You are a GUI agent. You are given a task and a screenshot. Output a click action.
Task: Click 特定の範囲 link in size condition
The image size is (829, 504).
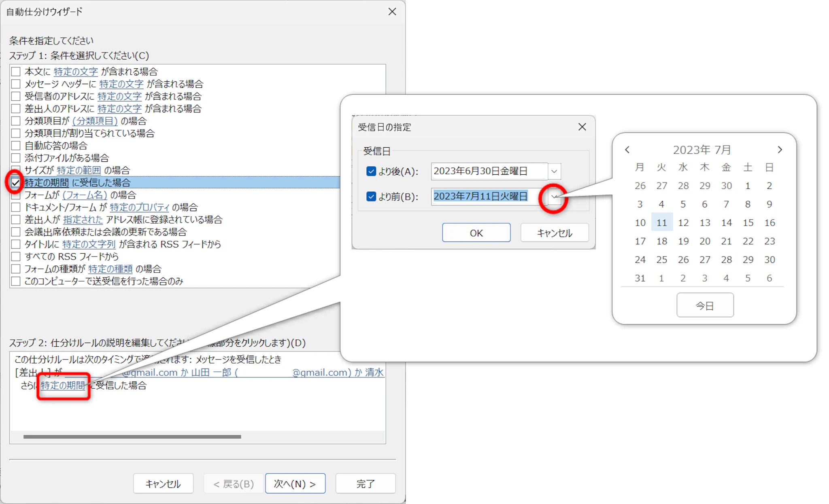[79, 170]
